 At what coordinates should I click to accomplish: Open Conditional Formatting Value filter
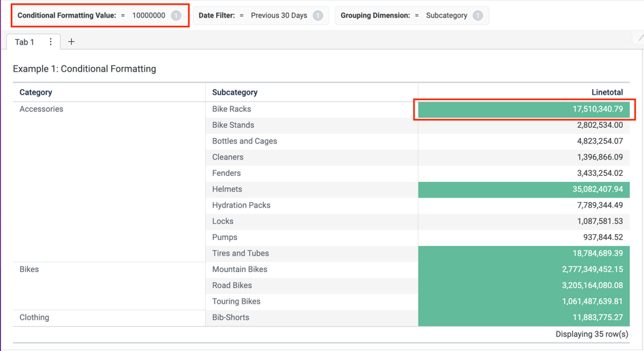pyautogui.click(x=91, y=16)
